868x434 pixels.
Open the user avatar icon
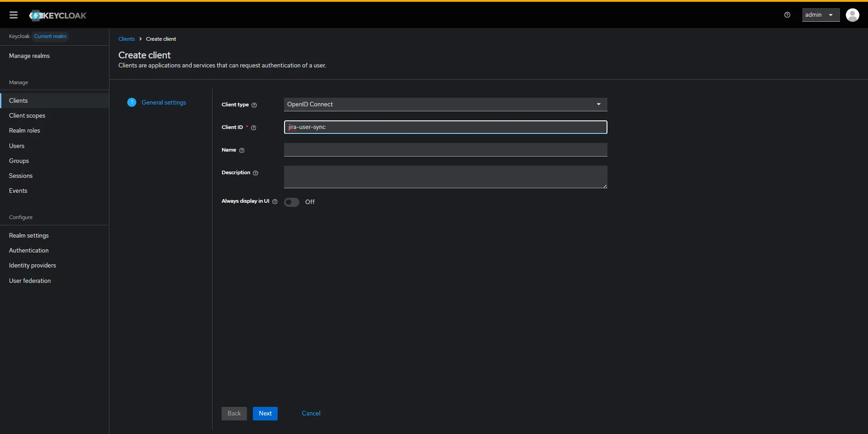(x=852, y=15)
